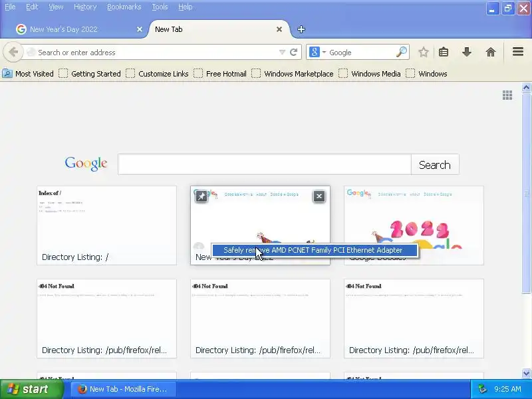Open first 404 Not Found tile in second row
The height and width of the screenshot is (399, 532).
pyautogui.click(x=106, y=319)
